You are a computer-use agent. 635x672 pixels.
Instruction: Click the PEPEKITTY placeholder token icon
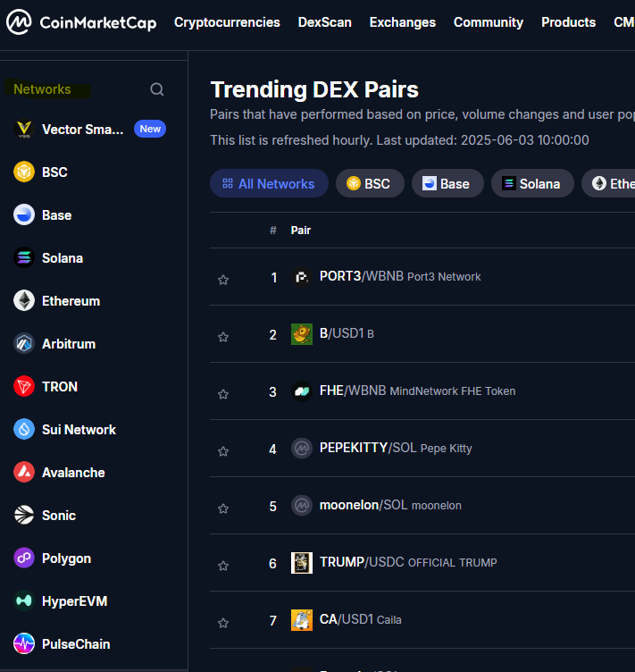302,449
